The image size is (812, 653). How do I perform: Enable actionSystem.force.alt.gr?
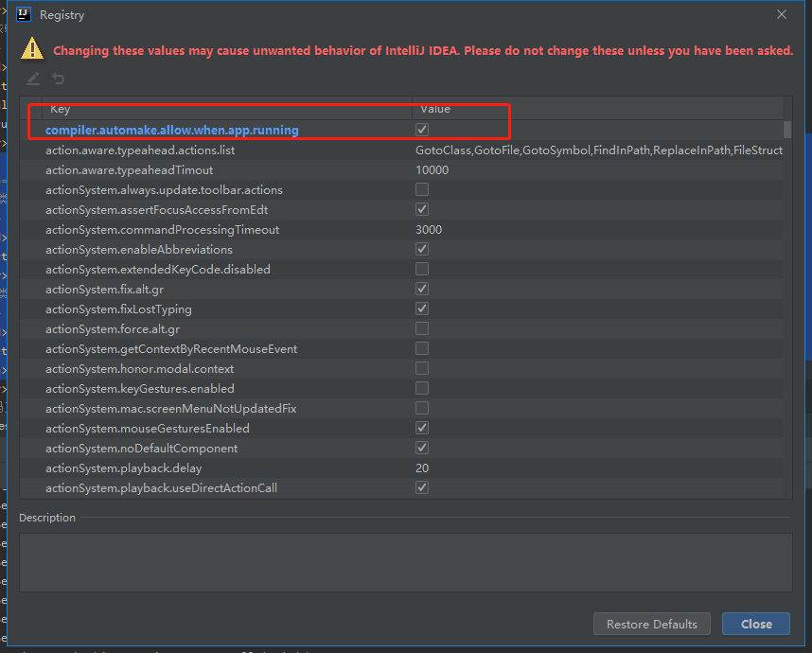(x=421, y=328)
